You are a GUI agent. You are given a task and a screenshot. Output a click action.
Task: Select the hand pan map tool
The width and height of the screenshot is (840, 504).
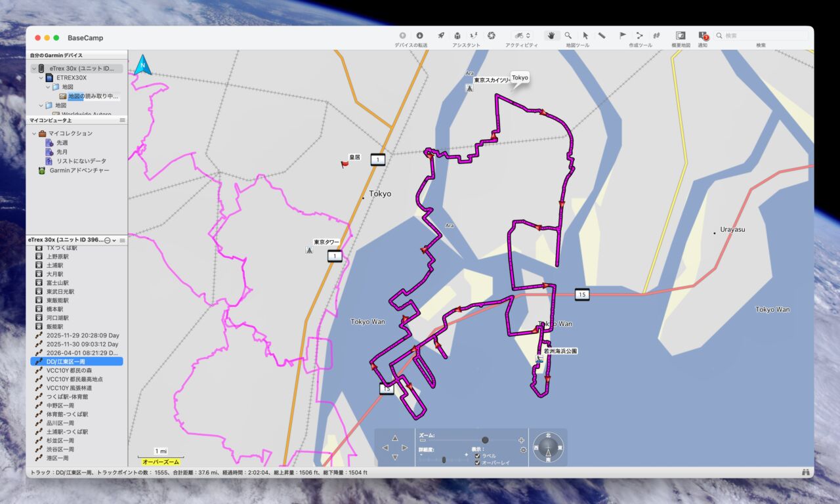pos(551,35)
